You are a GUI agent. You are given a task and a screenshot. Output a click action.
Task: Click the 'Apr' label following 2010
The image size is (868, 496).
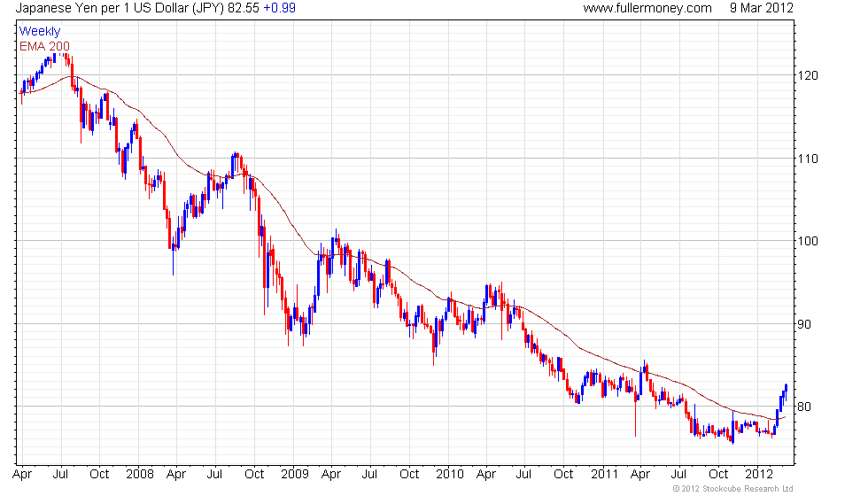point(486,475)
